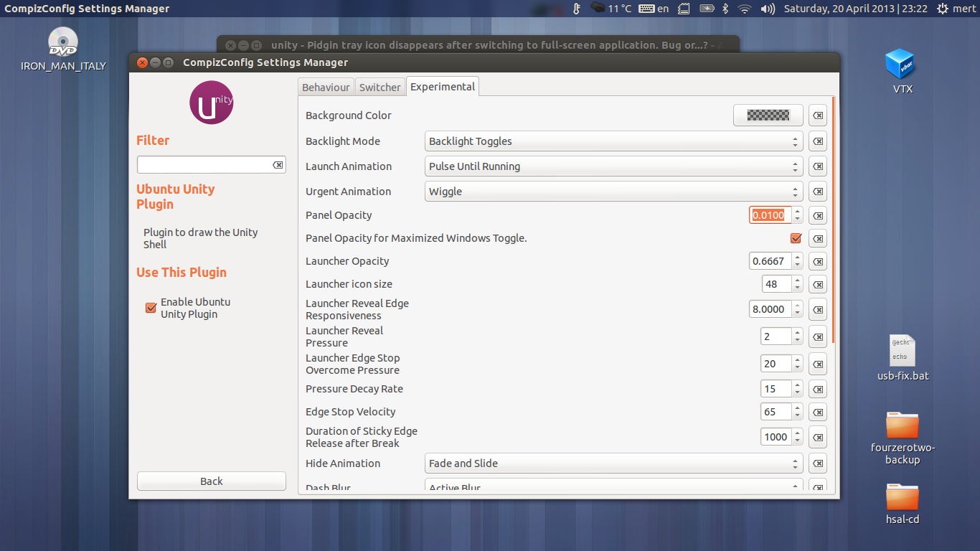Screen dimensions: 980x551
Task: Reset the Background Color setting to default
Action: [818, 115]
